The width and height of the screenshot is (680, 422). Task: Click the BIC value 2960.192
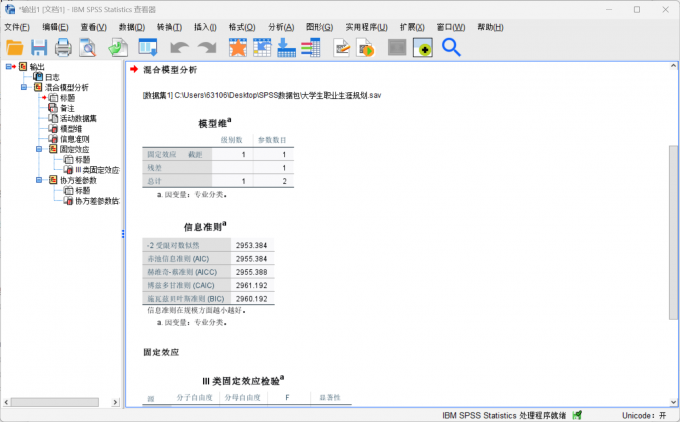pyautogui.click(x=252, y=299)
